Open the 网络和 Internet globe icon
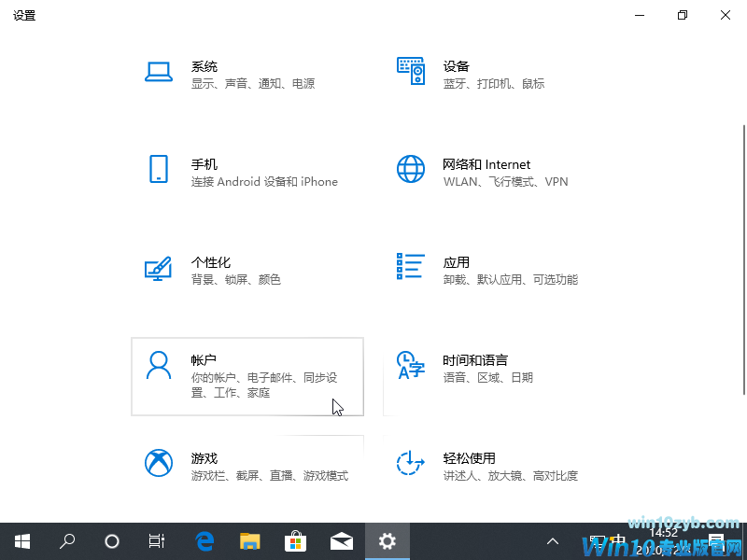The image size is (747, 560). point(411,170)
